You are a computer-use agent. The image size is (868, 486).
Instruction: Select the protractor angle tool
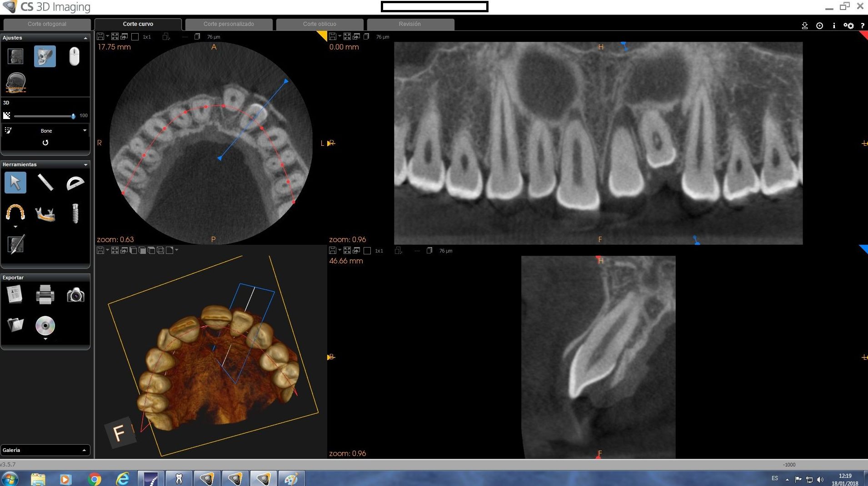point(75,183)
